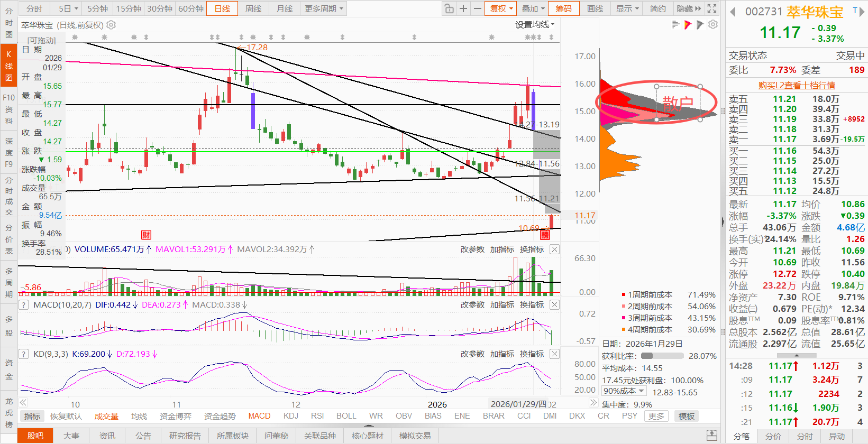Toggle the RSI indicator
This screenshot has width=868, height=444.
click(317, 416)
